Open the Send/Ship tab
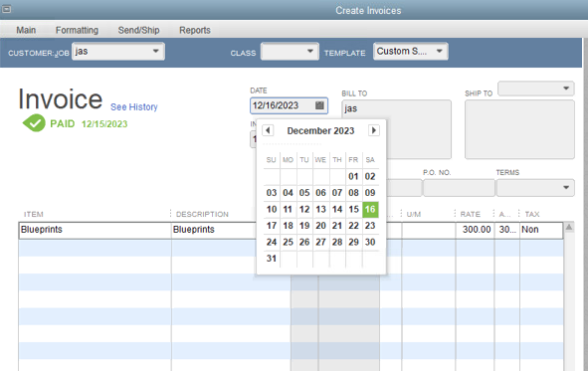 [x=138, y=30]
